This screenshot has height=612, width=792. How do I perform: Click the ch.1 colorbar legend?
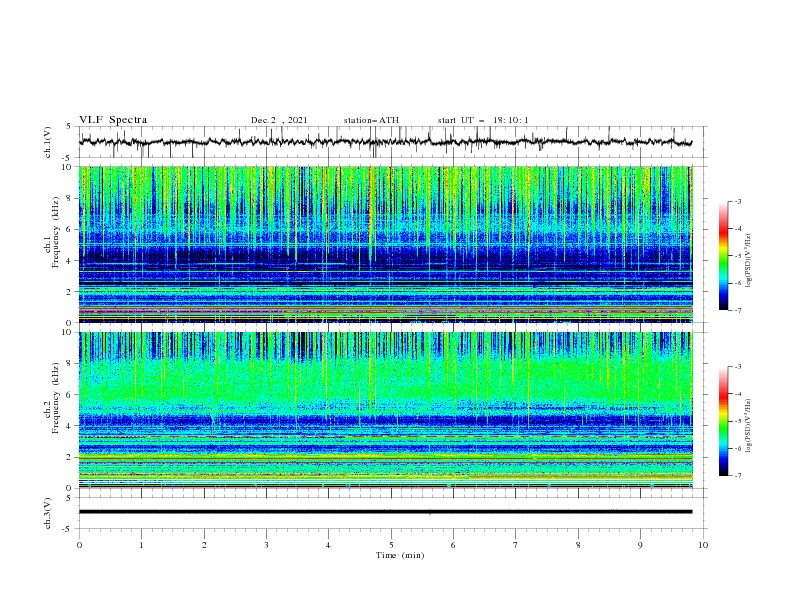(723, 256)
